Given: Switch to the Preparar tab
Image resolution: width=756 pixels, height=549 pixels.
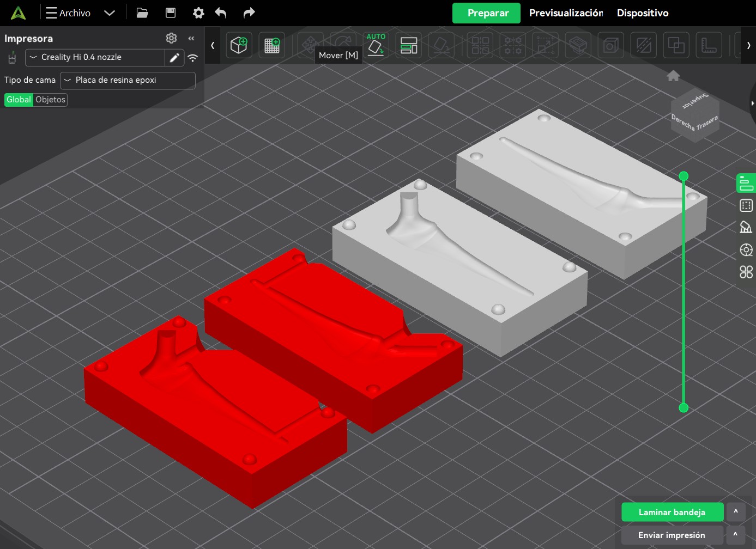Looking at the screenshot, I should (x=486, y=13).
